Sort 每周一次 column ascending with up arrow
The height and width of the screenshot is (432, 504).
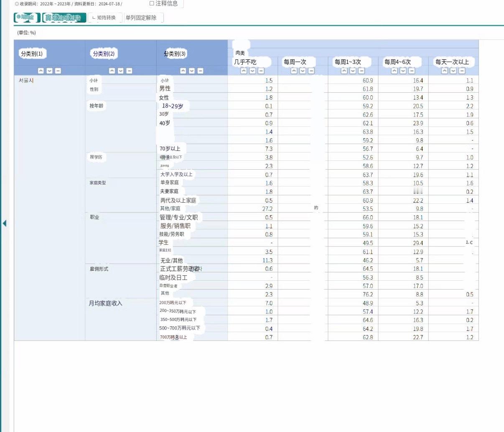pos(294,71)
